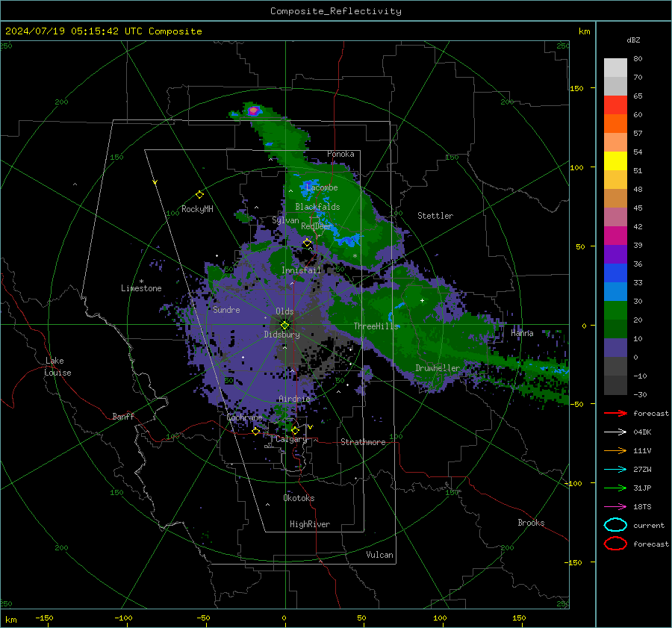The width and height of the screenshot is (672, 628).
Task: Click the red forecast arrow in legend
Action: [x=615, y=413]
